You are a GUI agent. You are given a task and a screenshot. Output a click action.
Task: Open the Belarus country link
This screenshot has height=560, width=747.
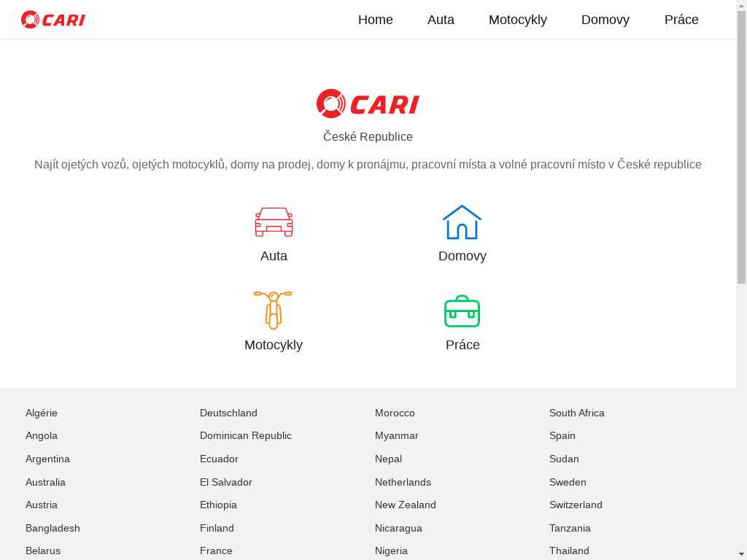(43, 551)
